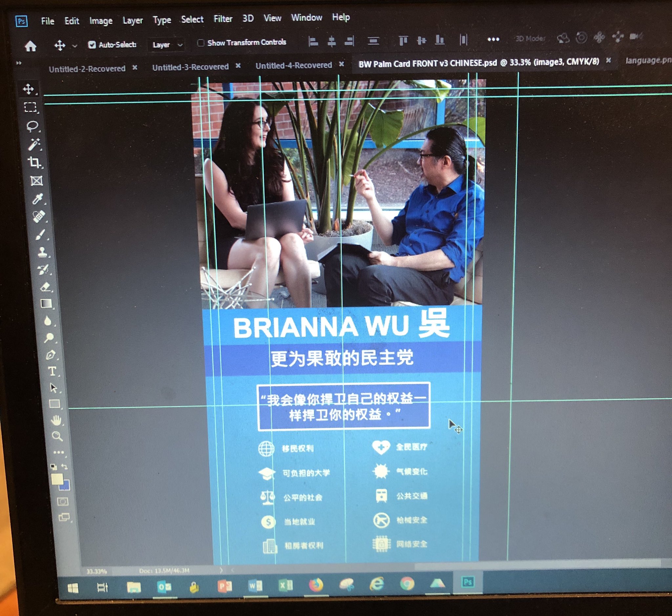Open the Image menu
The image size is (672, 616).
click(x=101, y=21)
